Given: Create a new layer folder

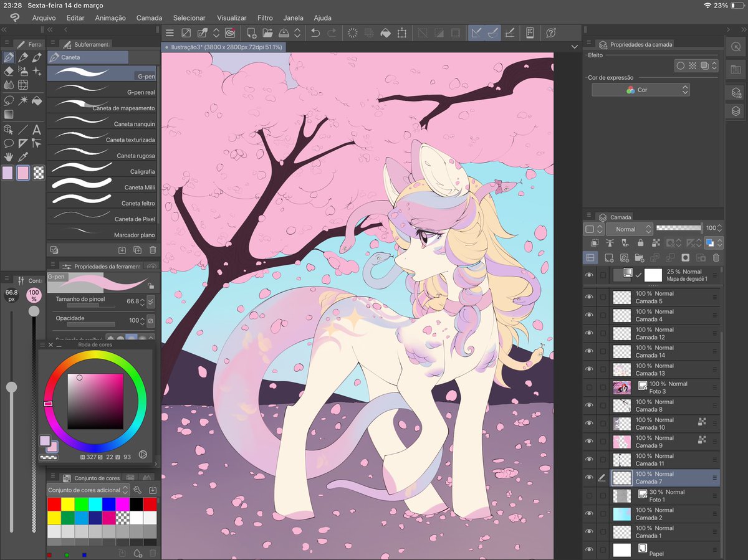Looking at the screenshot, I should tap(640, 257).
